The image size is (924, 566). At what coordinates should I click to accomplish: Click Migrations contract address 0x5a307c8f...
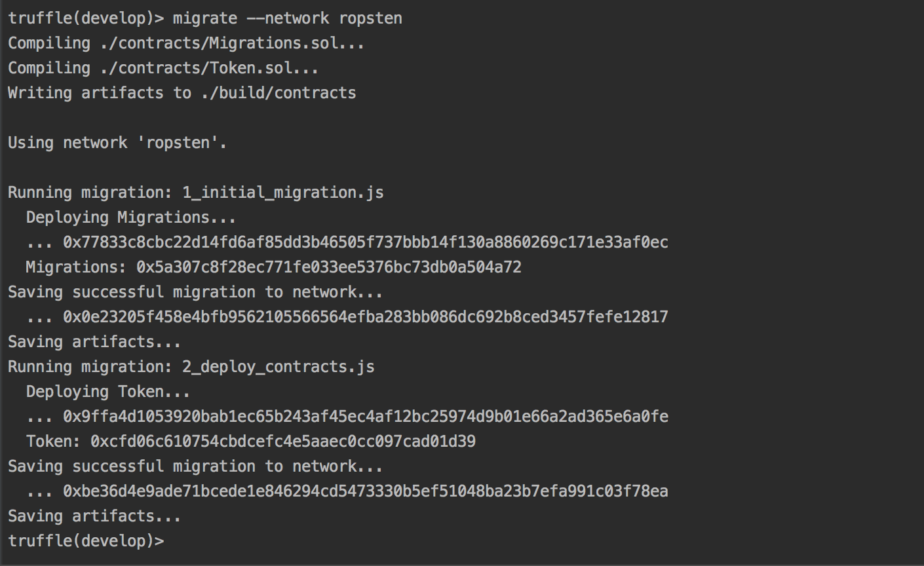pos(328,267)
